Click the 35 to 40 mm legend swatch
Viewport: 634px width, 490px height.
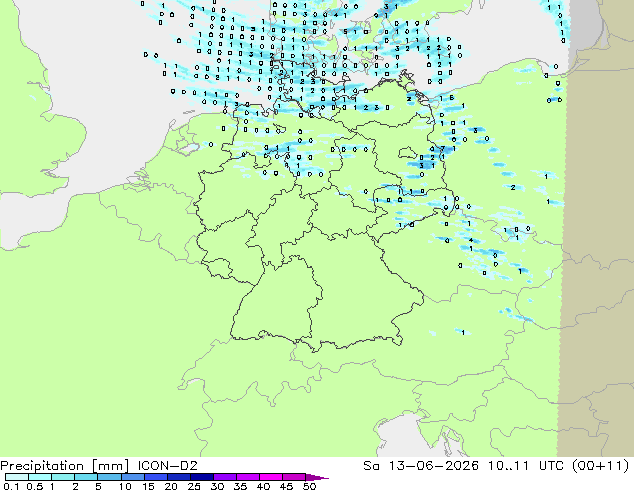coord(247,477)
